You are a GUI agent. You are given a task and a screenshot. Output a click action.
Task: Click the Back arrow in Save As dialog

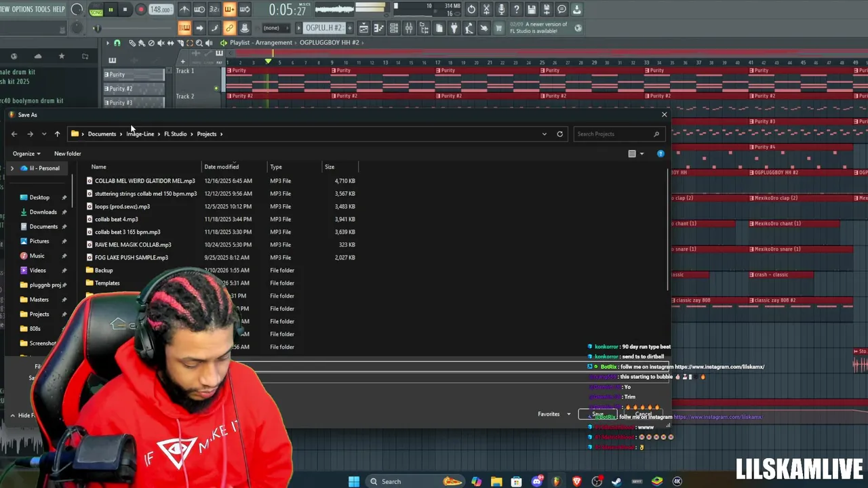tap(14, 134)
